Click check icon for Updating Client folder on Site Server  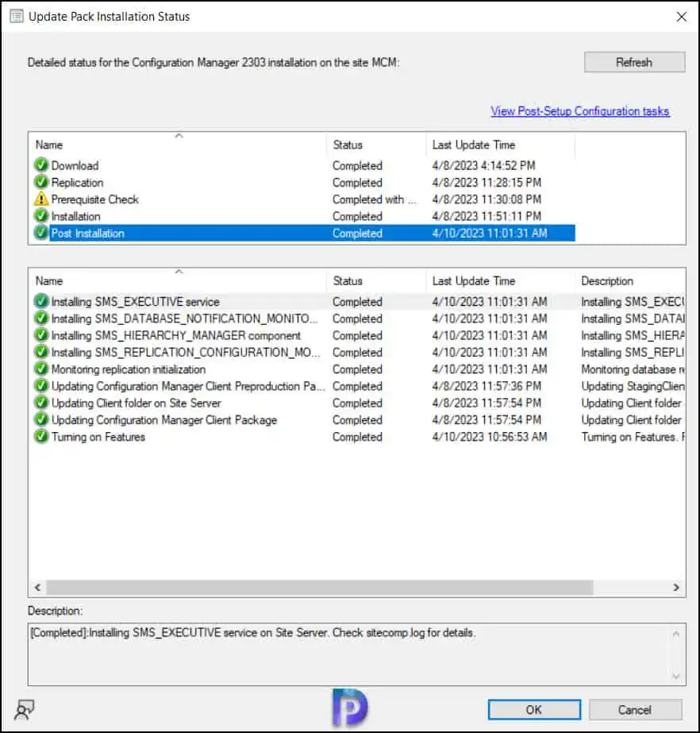tap(41, 403)
